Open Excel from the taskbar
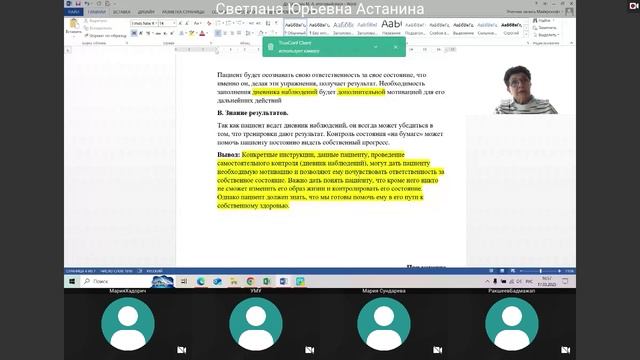The width and height of the screenshot is (640, 360). click(x=267, y=281)
